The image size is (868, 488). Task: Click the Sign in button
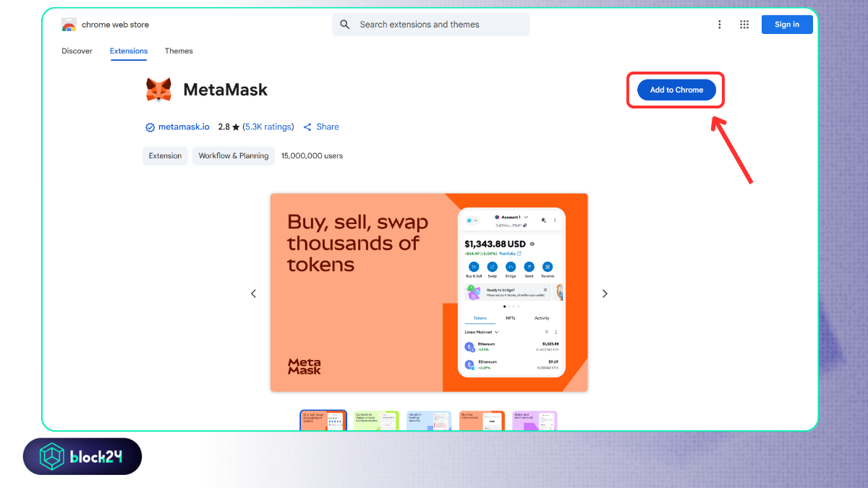pyautogui.click(x=787, y=25)
